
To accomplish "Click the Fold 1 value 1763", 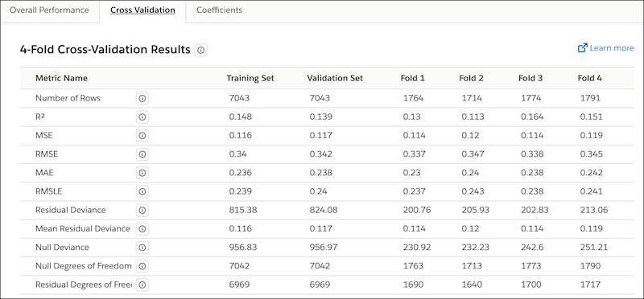I will coord(413,266).
